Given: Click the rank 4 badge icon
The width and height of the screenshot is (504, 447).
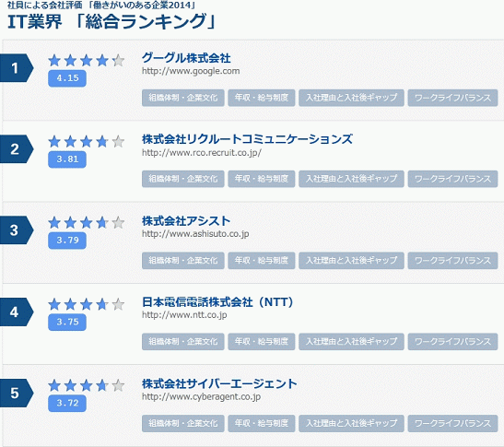Looking at the screenshot, I should tap(17, 312).
